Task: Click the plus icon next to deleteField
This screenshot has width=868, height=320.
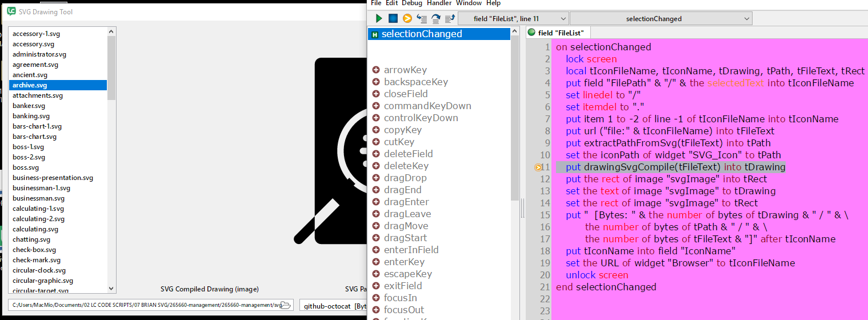Action: 376,154
